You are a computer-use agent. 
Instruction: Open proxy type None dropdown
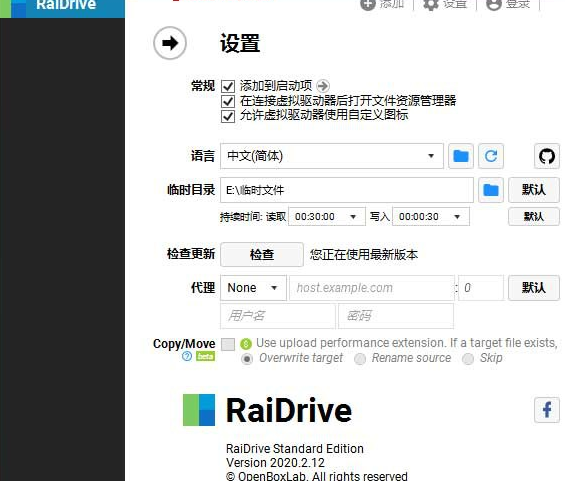pyautogui.click(x=253, y=288)
